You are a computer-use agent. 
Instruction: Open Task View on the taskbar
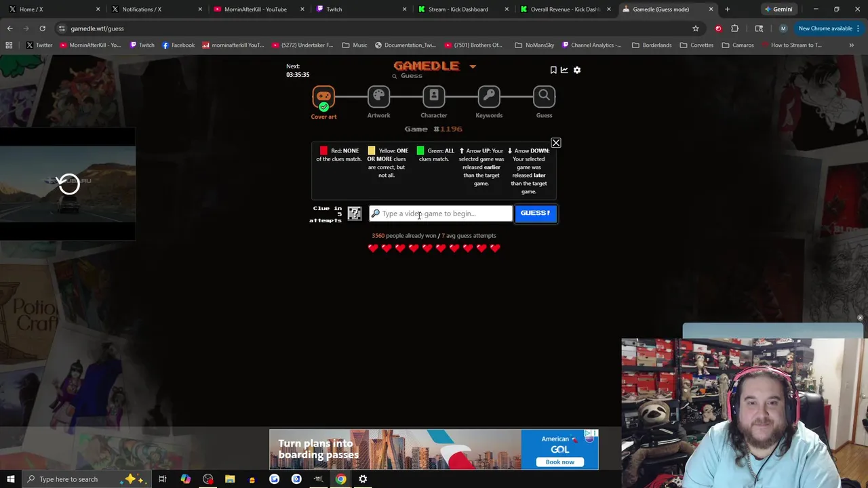pyautogui.click(x=163, y=479)
